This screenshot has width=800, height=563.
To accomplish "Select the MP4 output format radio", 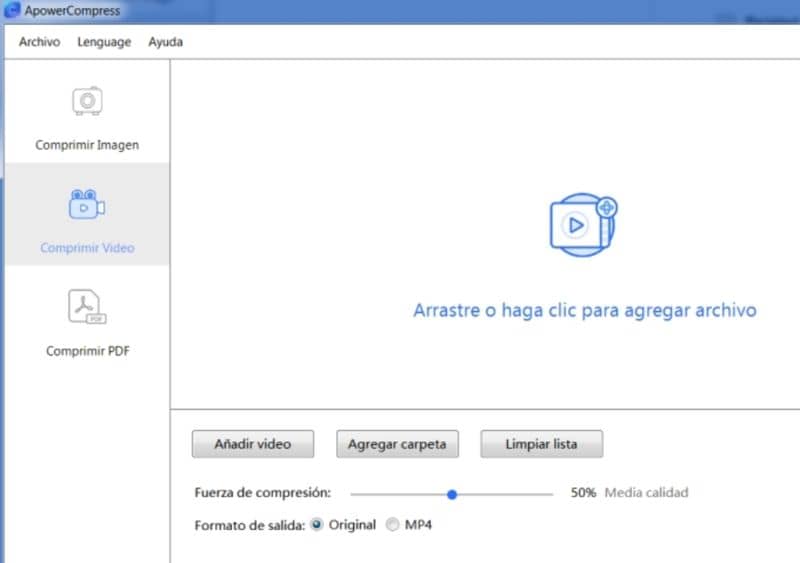I will point(392,524).
